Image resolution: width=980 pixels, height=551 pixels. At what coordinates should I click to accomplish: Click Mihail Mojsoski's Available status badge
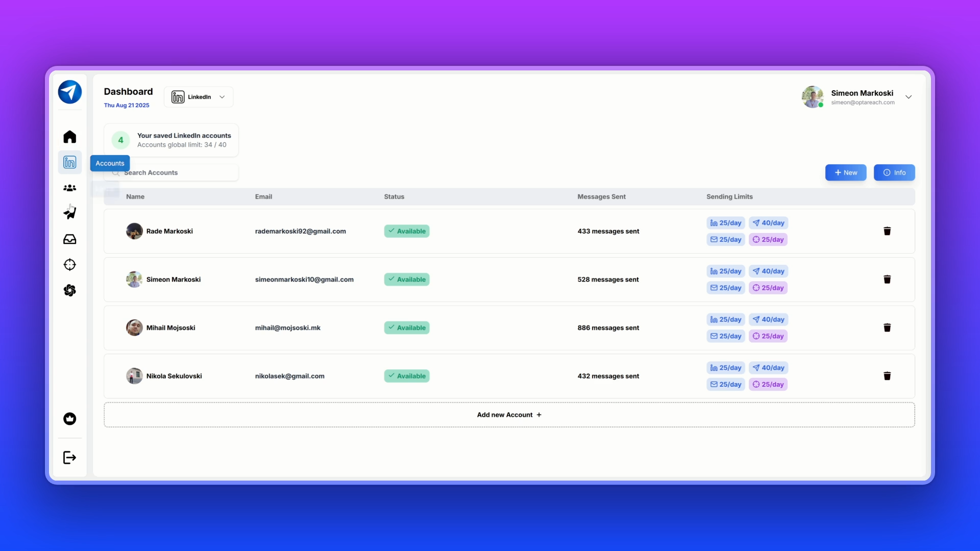pos(406,328)
